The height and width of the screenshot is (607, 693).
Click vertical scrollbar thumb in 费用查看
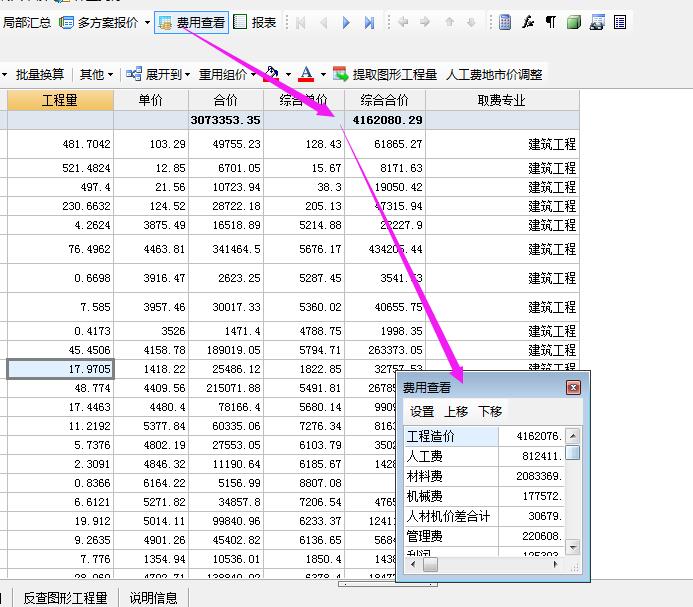pos(573,452)
